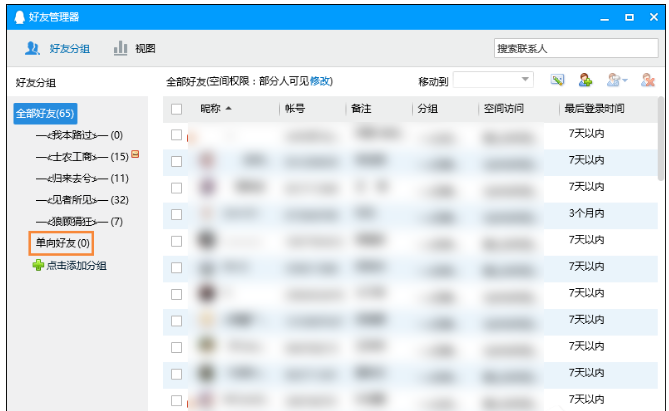Click the 搜索联系人 search field

click(x=574, y=48)
